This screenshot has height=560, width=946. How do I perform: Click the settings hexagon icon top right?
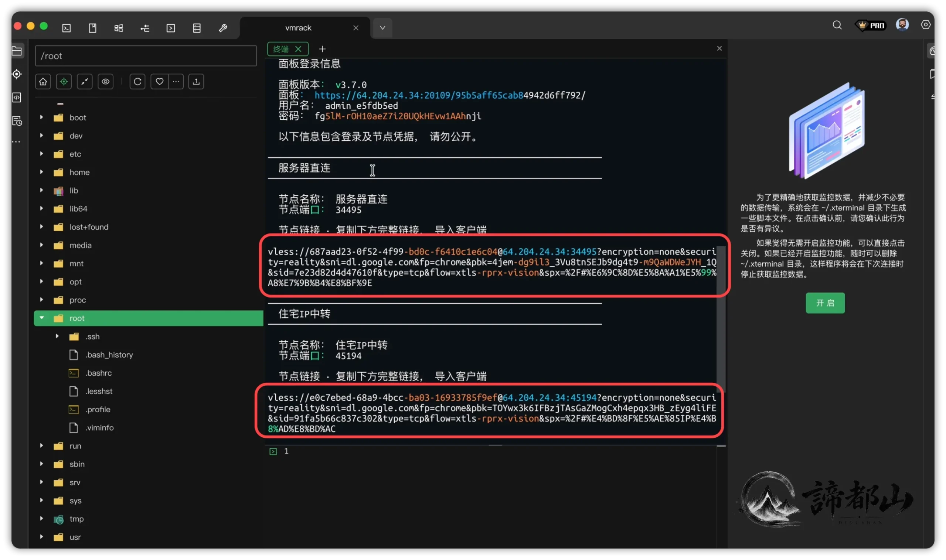pyautogui.click(x=926, y=25)
